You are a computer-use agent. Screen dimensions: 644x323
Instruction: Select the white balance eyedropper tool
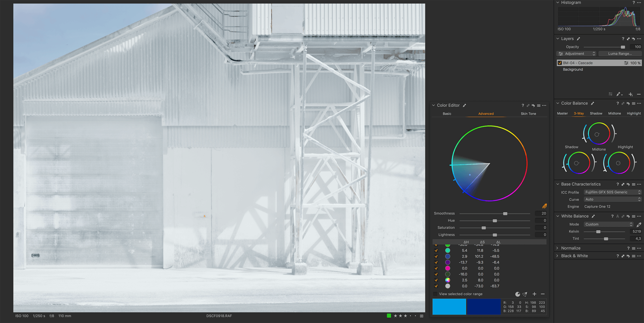coord(639,224)
